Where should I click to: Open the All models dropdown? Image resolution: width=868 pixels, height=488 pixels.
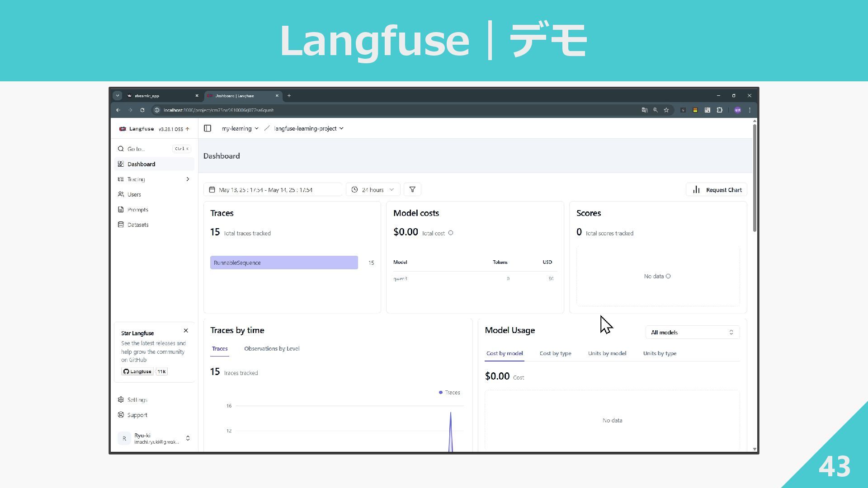tap(693, 333)
